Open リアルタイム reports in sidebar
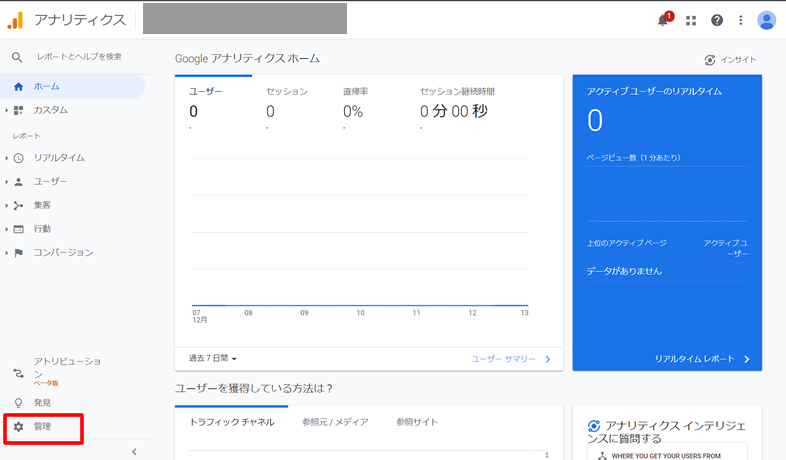The height and width of the screenshot is (460, 786). (59, 158)
